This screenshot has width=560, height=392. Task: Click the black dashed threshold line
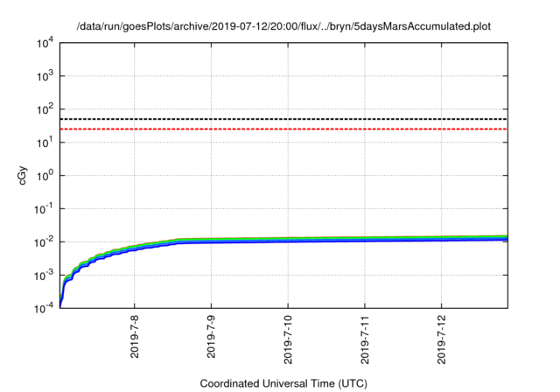283,119
